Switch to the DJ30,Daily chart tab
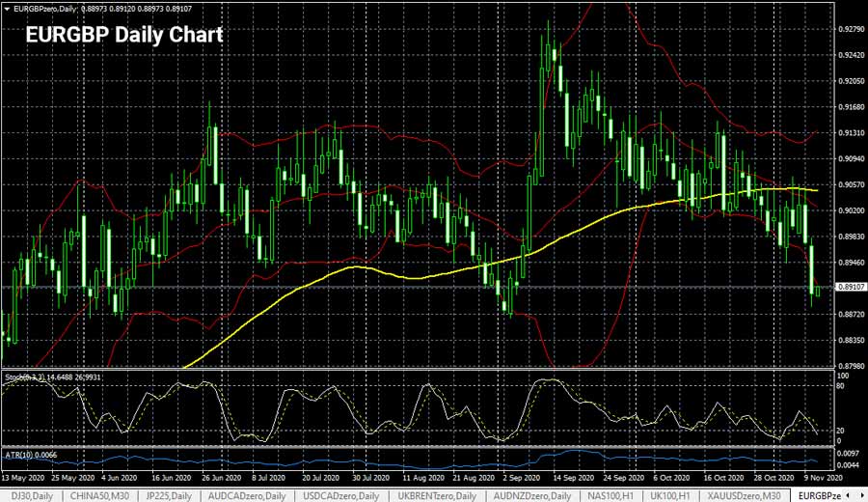This screenshot has width=868, height=502. click(32, 496)
